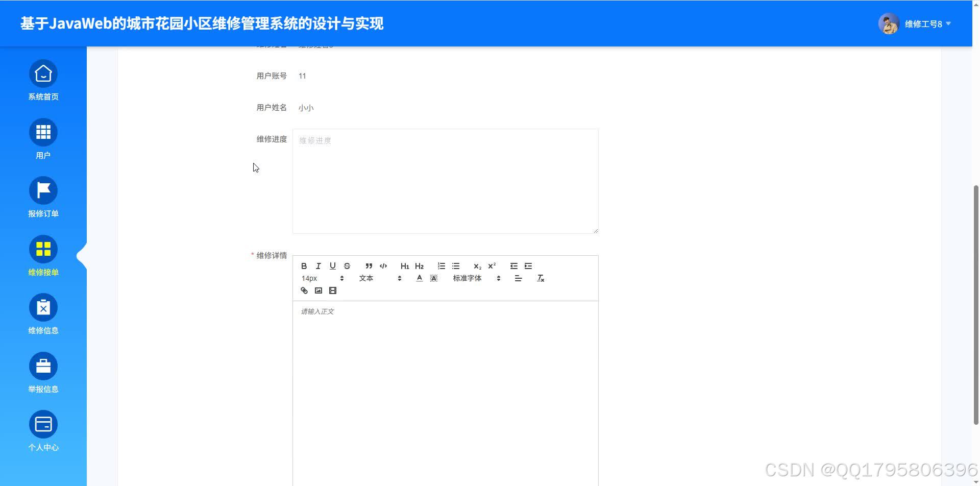Screen dimensions: 980x486
Task: Apply strikethrough formatting
Action: point(347,265)
